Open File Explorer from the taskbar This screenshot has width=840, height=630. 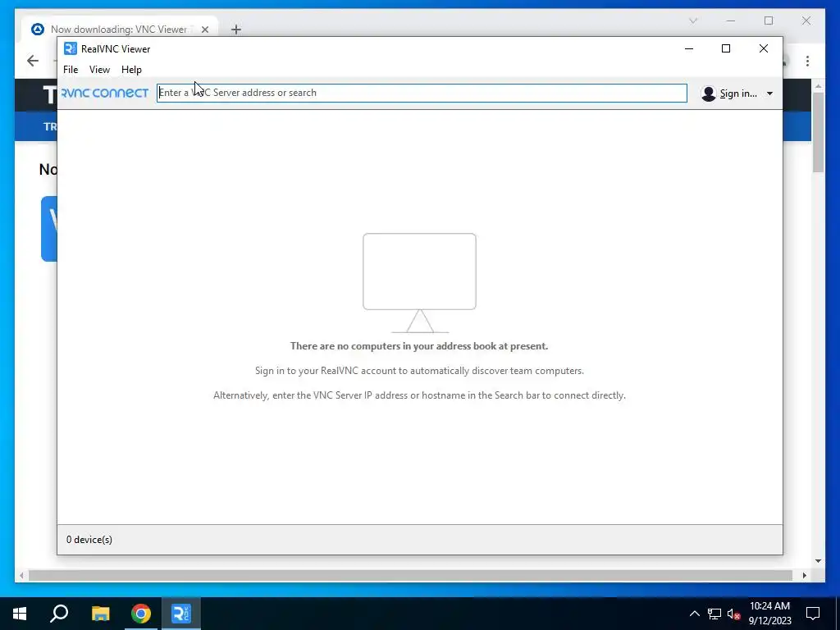point(100,614)
